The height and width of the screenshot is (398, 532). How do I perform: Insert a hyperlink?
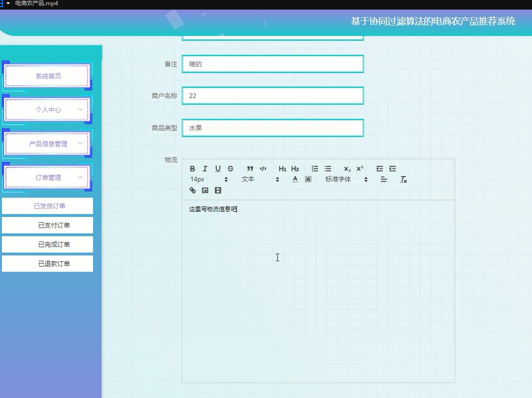point(192,191)
